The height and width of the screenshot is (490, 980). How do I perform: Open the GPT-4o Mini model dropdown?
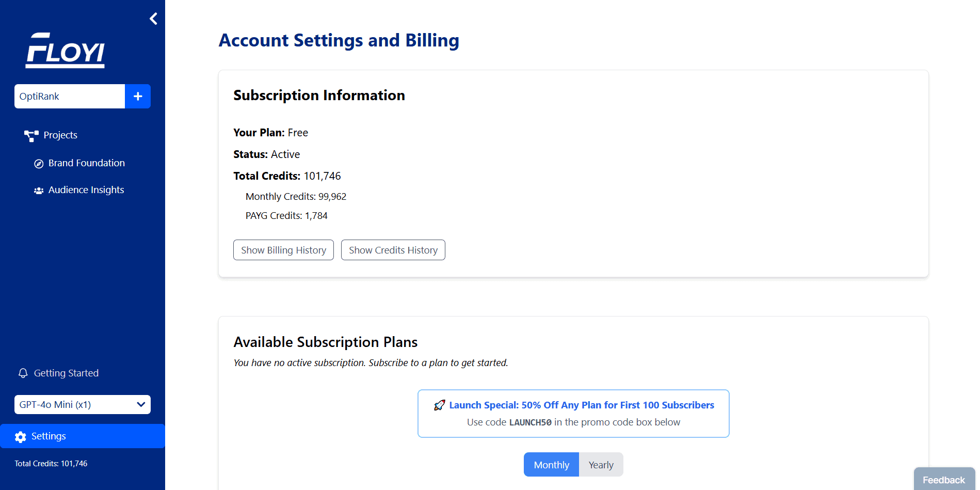83,405
